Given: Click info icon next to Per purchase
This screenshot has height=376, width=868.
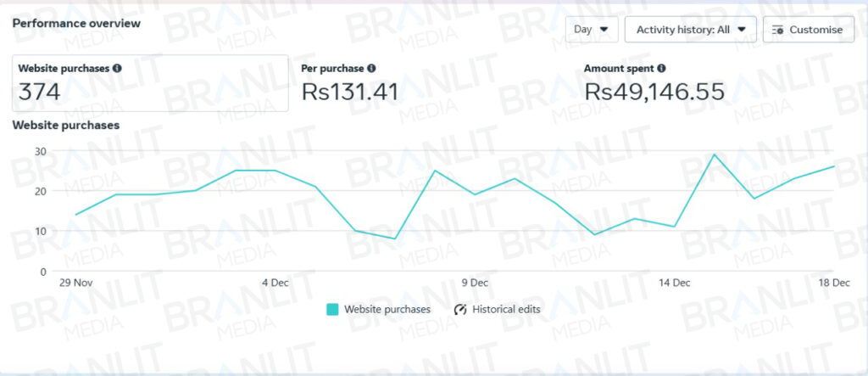Looking at the screenshot, I should (371, 68).
